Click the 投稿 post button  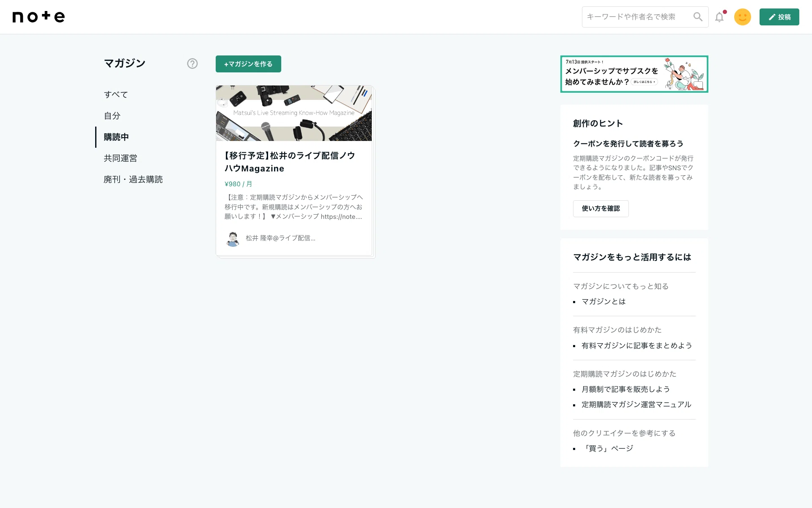point(779,17)
